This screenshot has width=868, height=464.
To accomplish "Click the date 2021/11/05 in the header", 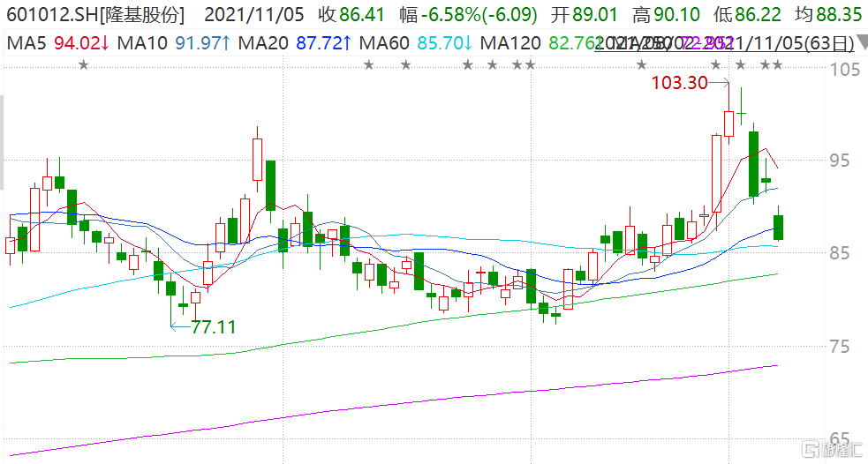I will click(x=254, y=14).
